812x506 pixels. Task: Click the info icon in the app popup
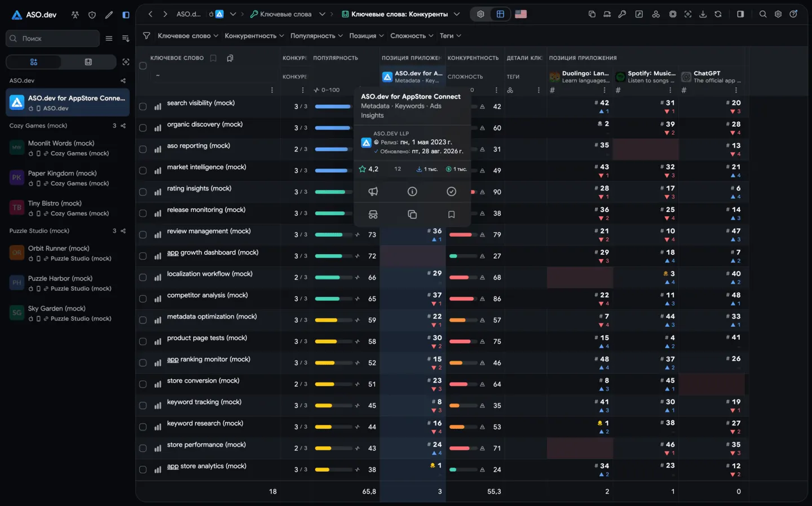(412, 192)
